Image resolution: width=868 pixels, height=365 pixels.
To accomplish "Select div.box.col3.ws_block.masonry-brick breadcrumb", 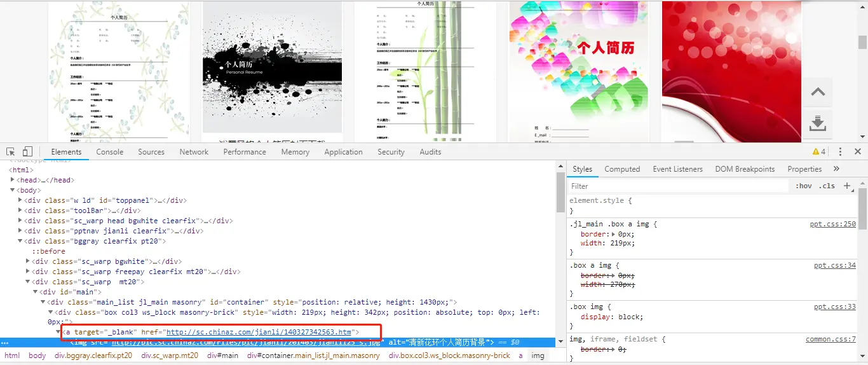I will coord(449,355).
